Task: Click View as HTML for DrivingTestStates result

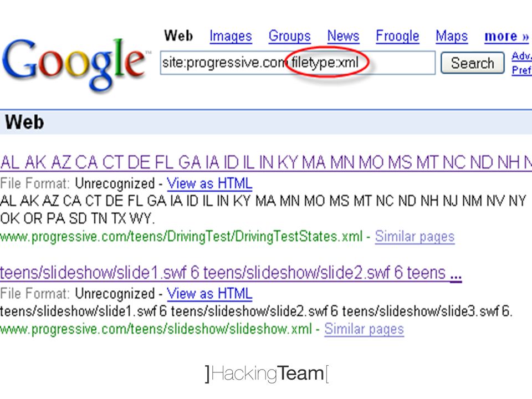Action: [209, 183]
